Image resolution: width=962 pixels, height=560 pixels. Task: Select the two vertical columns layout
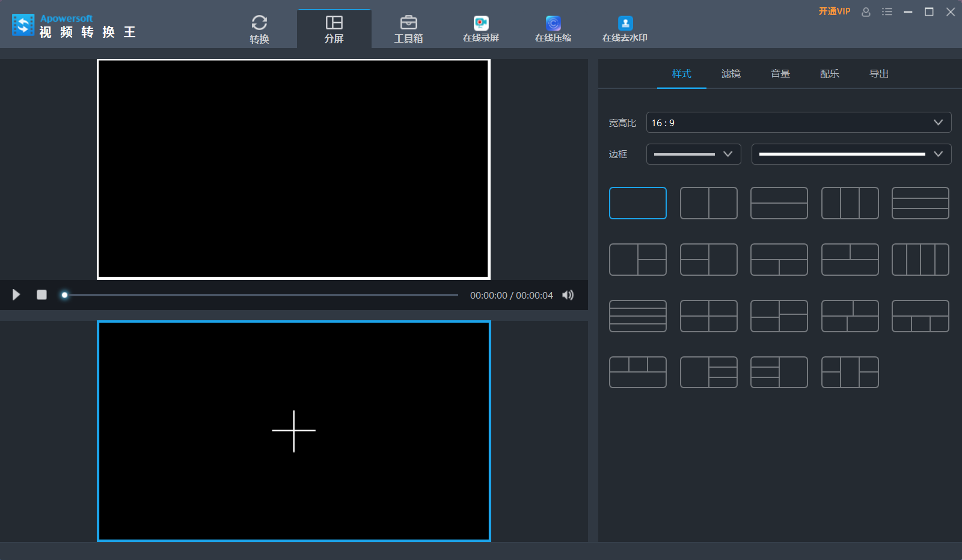click(x=709, y=203)
